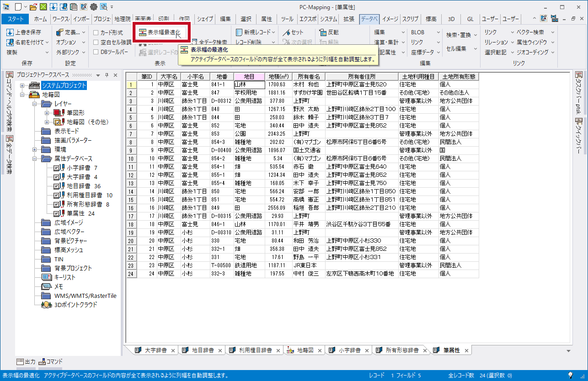Click the 座標データ button

425,53
